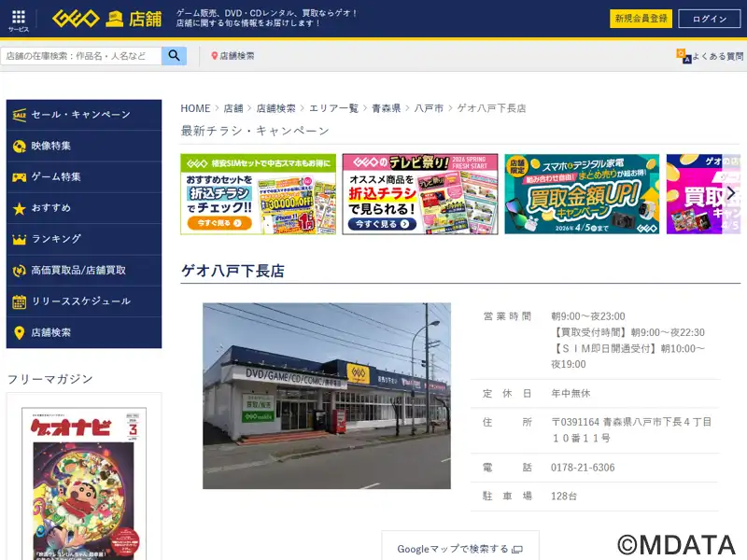The width and height of the screenshot is (747, 560).
Task: Click the 128台 parking value
Action: pos(564,497)
